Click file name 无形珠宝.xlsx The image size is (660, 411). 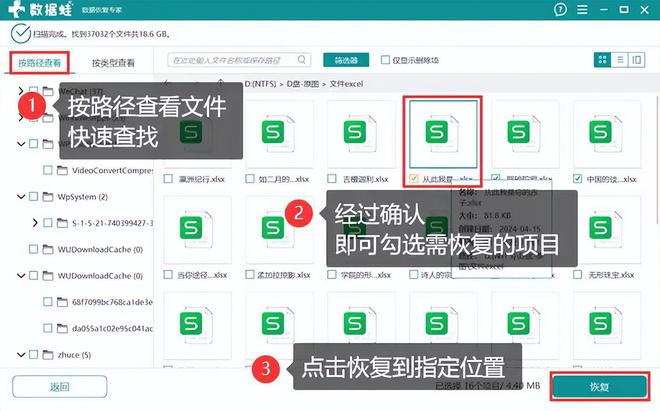tap(611, 275)
